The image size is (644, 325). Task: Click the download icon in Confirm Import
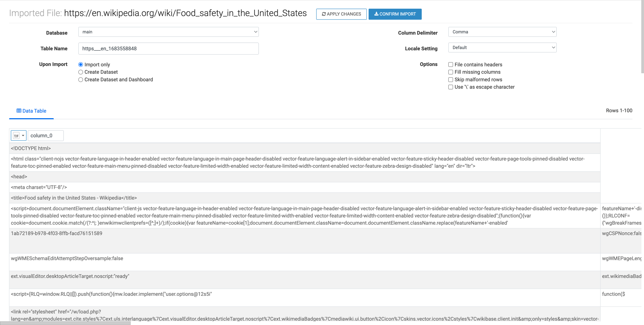[376, 14]
